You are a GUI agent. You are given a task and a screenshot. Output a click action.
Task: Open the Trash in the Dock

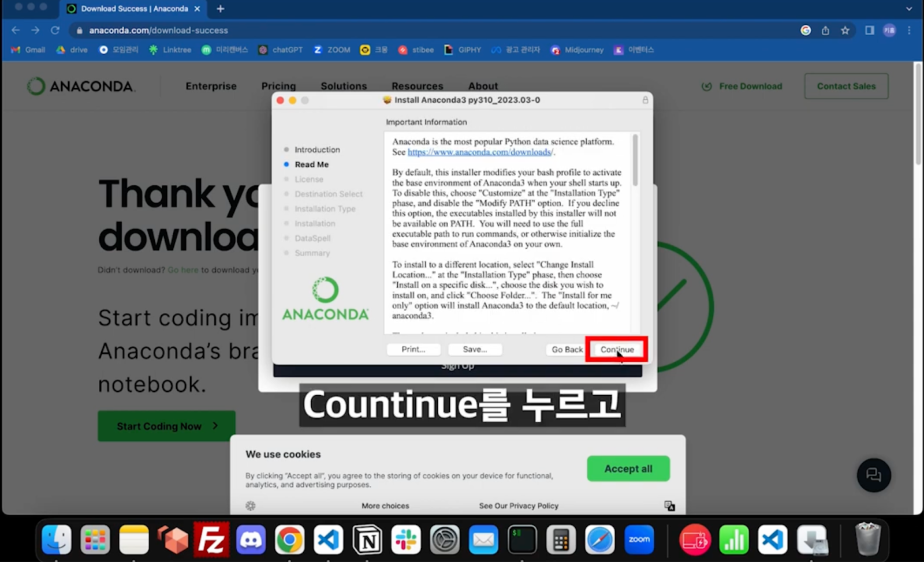[x=867, y=539]
